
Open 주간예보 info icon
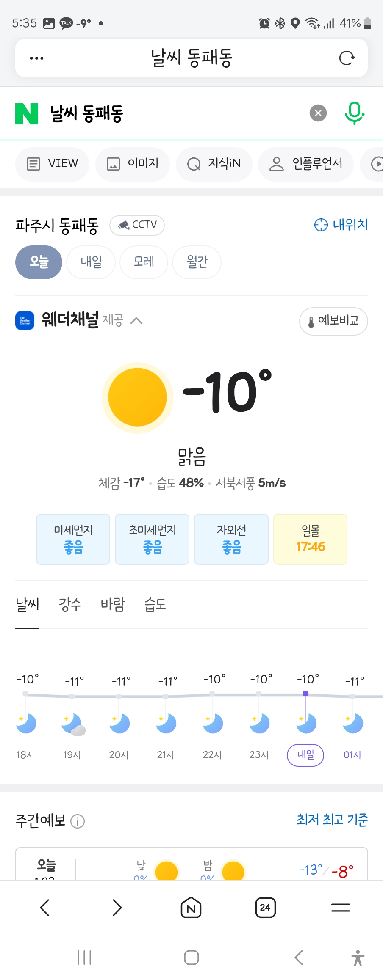78,821
